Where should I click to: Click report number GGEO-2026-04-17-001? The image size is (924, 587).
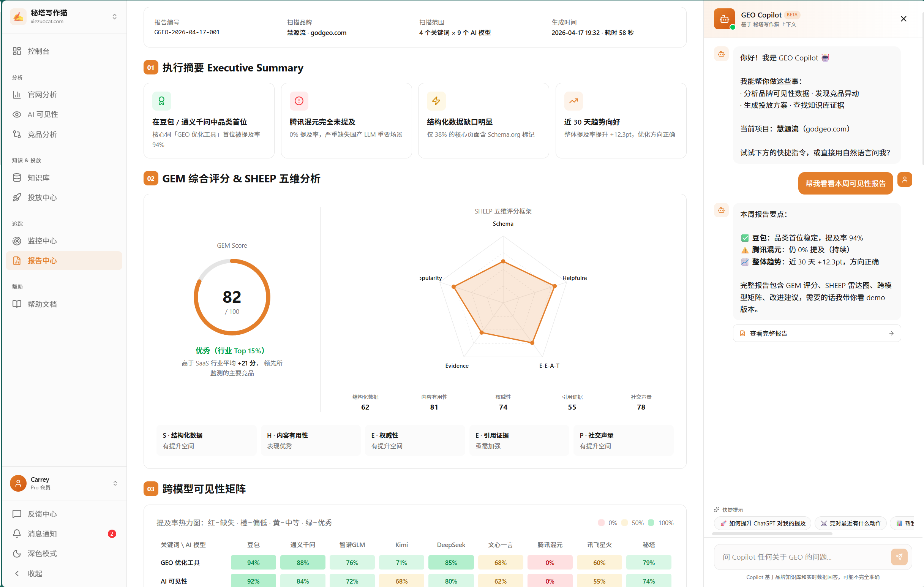click(187, 32)
